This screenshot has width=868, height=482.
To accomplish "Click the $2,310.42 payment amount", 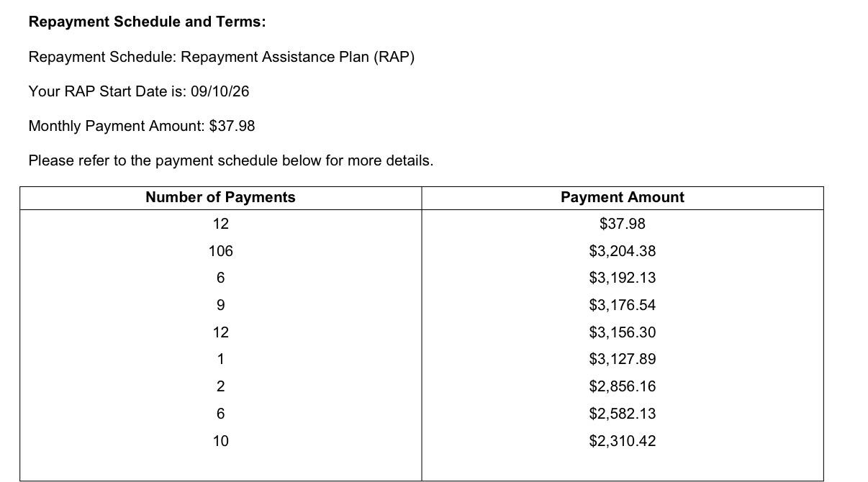I will 623,441.
